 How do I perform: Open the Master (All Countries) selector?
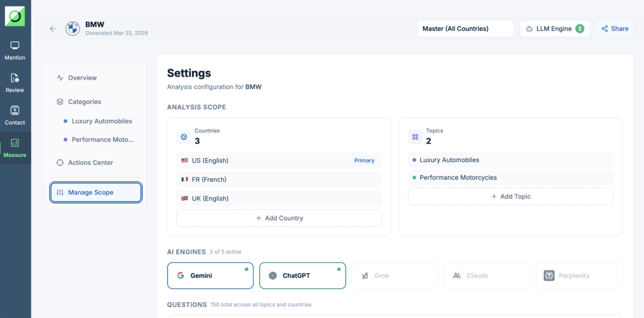pyautogui.click(x=465, y=29)
